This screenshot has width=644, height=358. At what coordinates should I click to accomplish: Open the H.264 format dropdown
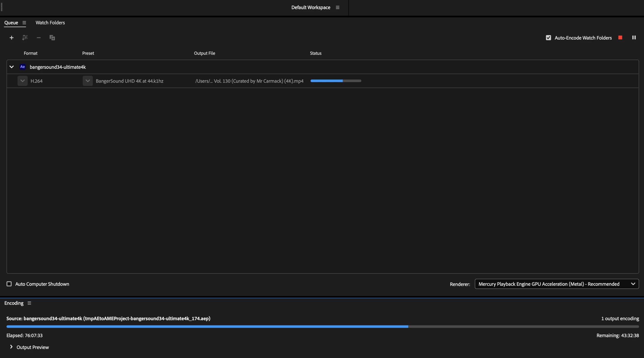click(23, 81)
